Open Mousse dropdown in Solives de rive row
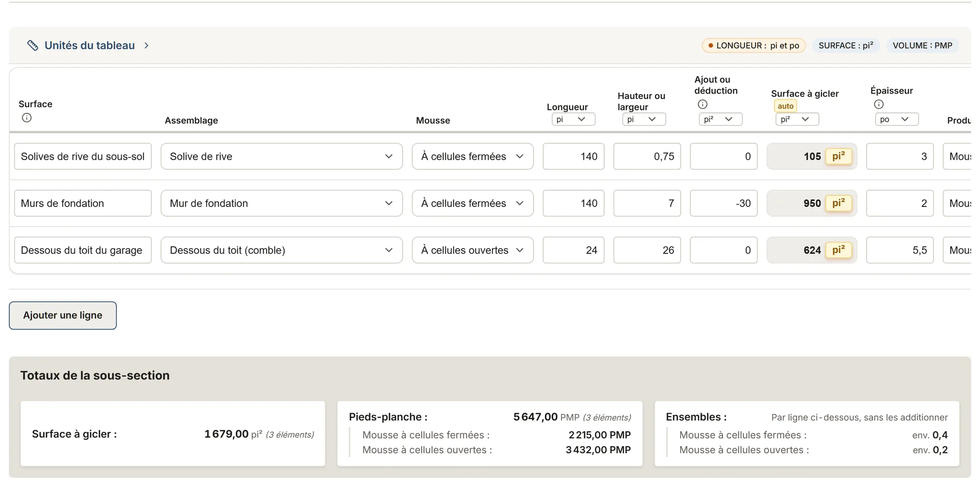Image resolution: width=980 pixels, height=486 pixels. point(473,156)
